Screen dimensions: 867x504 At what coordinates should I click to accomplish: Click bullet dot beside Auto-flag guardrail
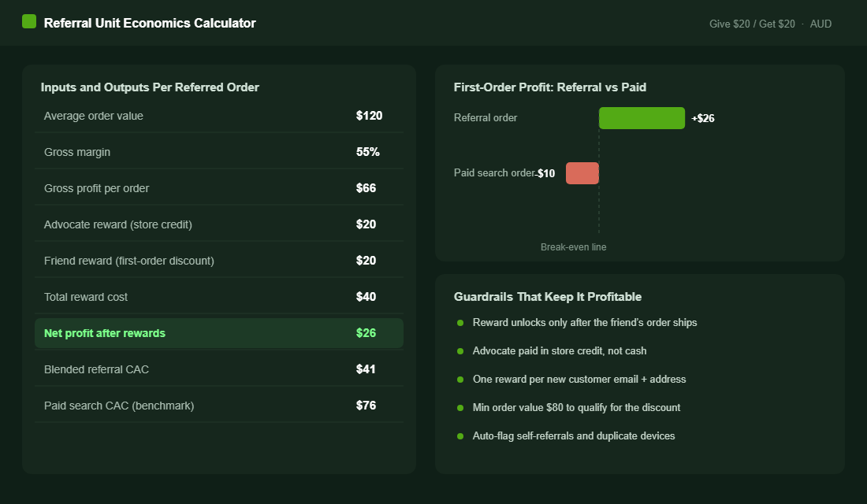tap(460, 436)
